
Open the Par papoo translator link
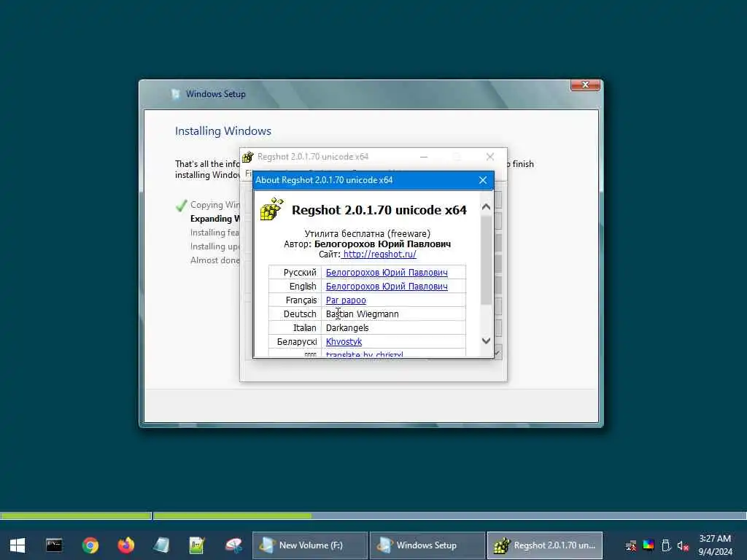pos(346,300)
